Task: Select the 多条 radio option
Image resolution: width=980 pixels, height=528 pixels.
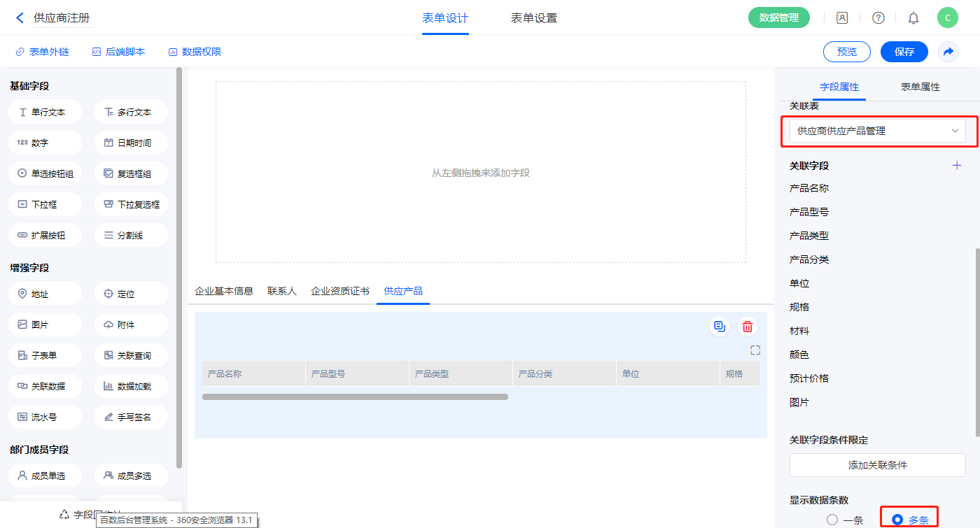Action: tap(897, 520)
